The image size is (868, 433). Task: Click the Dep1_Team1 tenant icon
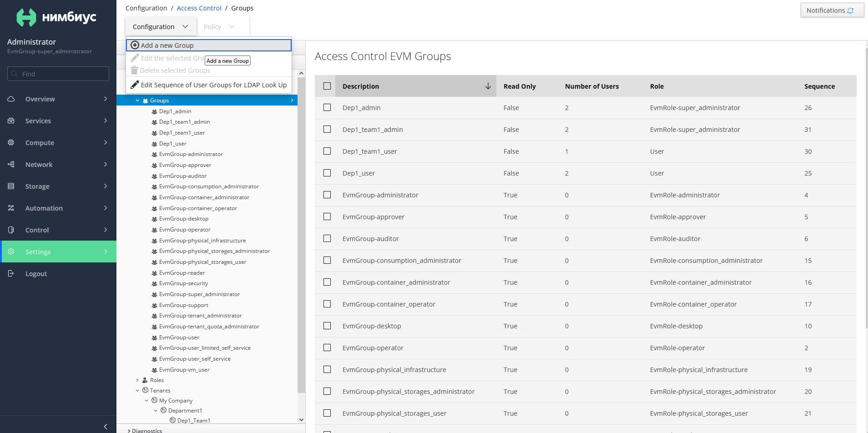click(173, 420)
